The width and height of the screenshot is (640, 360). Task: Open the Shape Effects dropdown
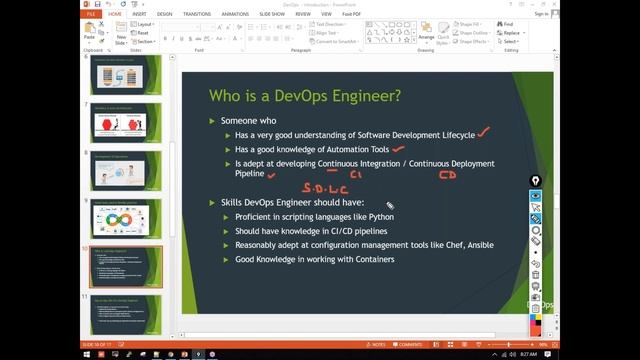[471, 42]
